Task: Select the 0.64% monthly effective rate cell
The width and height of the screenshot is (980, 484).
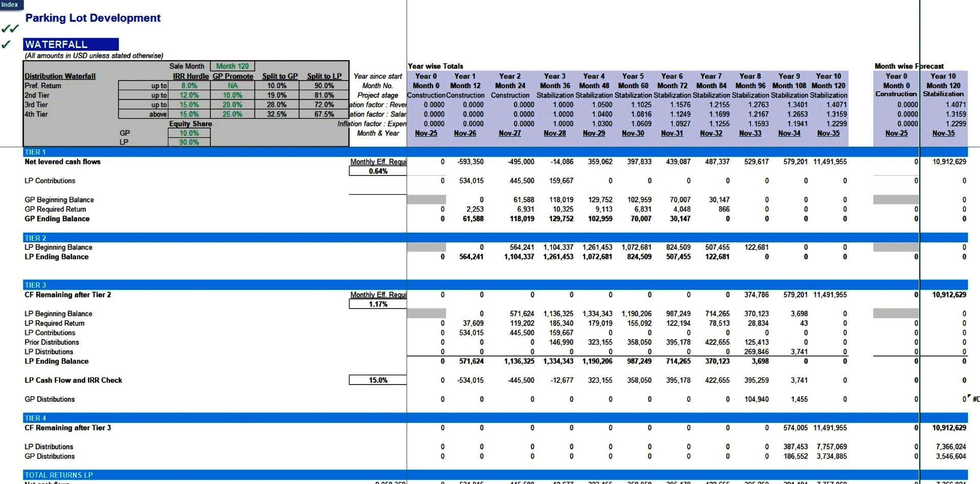Action: [378, 171]
